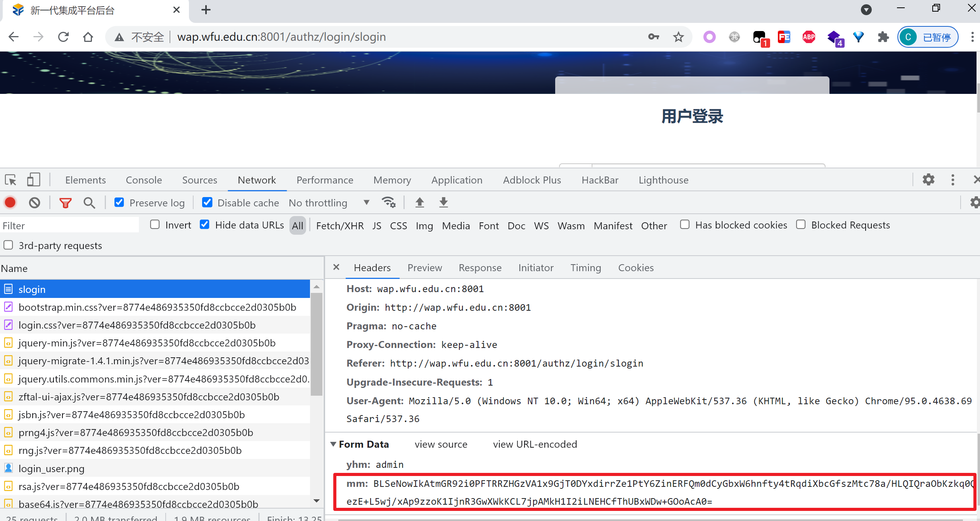Click the record network log button
Image resolution: width=980 pixels, height=521 pixels.
click(x=10, y=203)
